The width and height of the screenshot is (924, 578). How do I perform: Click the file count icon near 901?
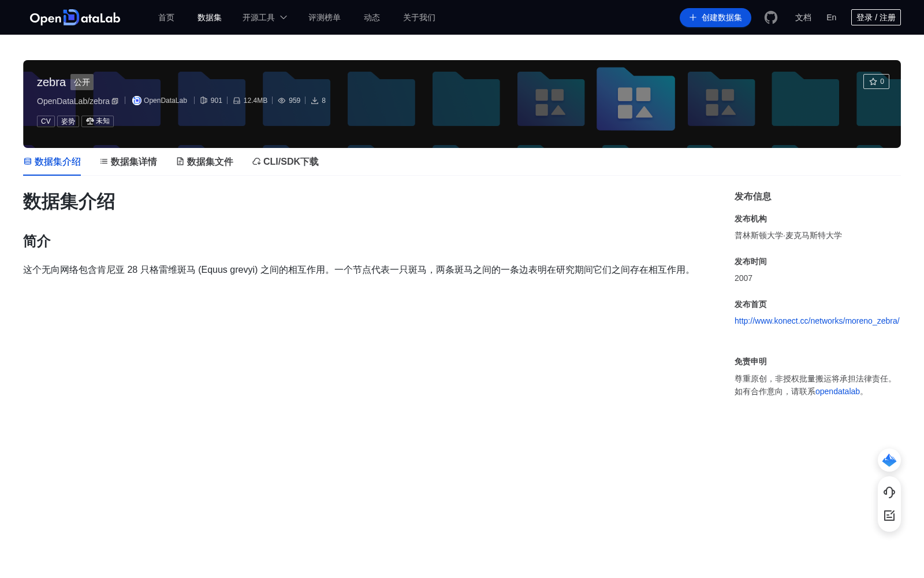click(204, 101)
